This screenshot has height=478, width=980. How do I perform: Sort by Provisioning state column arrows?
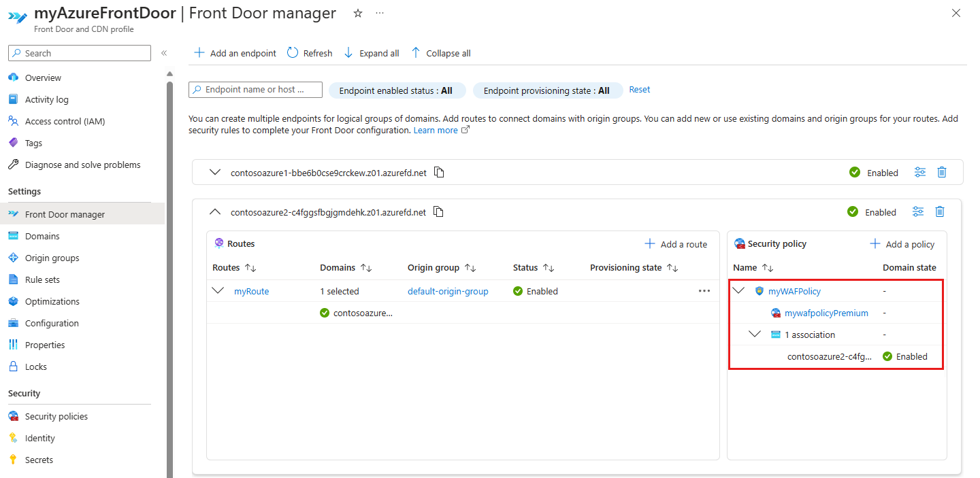tap(672, 268)
